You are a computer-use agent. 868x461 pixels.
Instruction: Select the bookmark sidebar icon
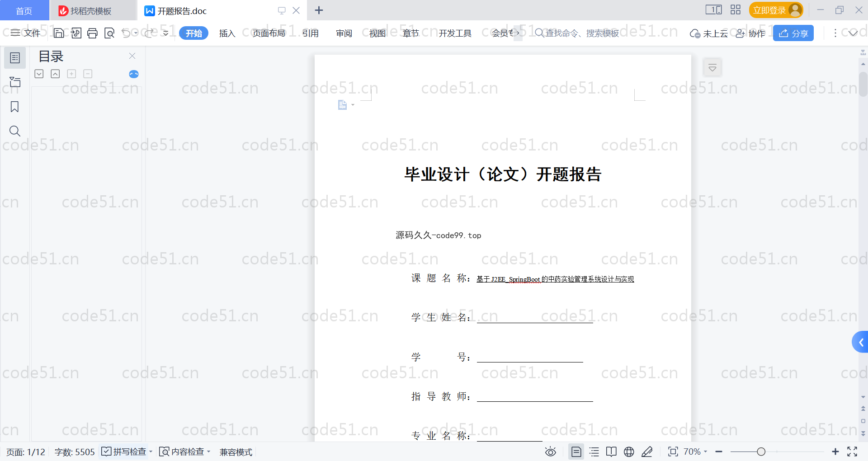tap(15, 107)
